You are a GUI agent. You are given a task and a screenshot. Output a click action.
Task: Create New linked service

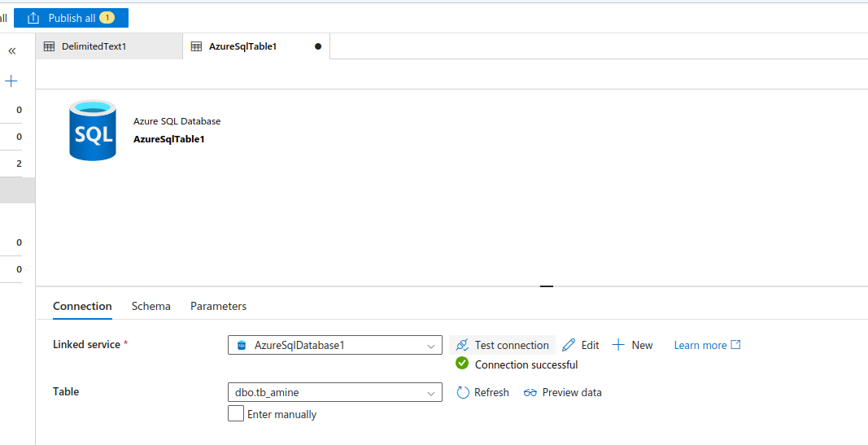(632, 345)
